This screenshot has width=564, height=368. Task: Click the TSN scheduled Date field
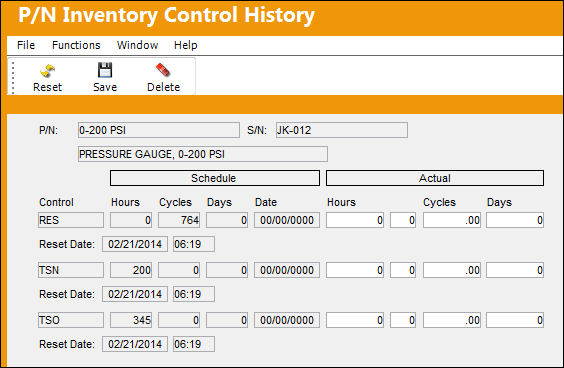(x=287, y=270)
